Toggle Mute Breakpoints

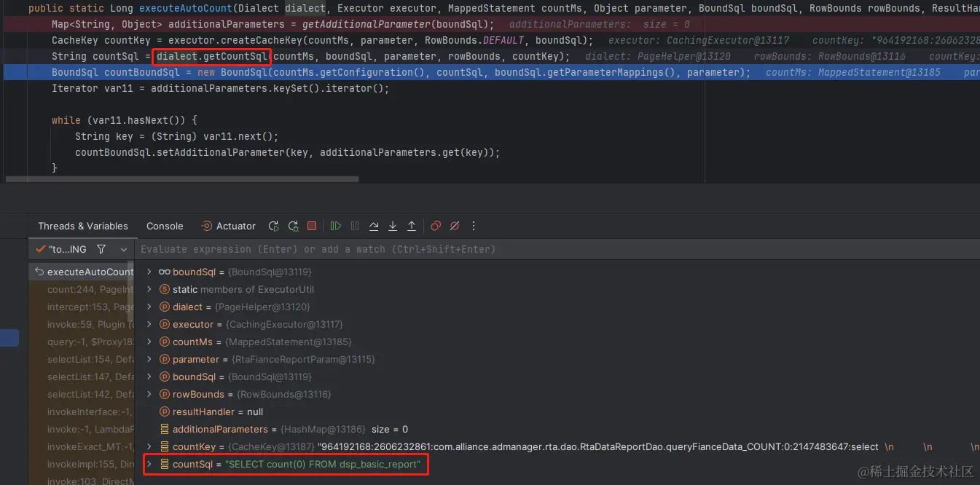tap(455, 226)
